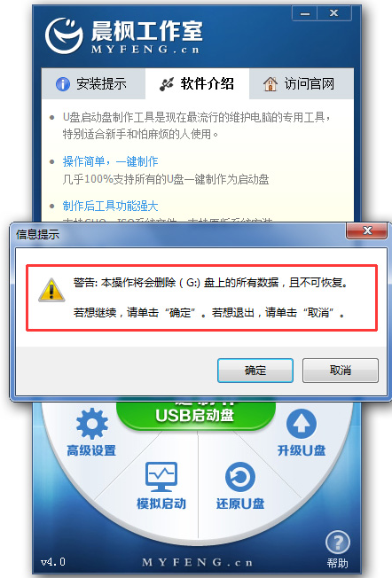This screenshot has width=392, height=578.
Task: Close the 信息提示 dialog
Action: (367, 230)
